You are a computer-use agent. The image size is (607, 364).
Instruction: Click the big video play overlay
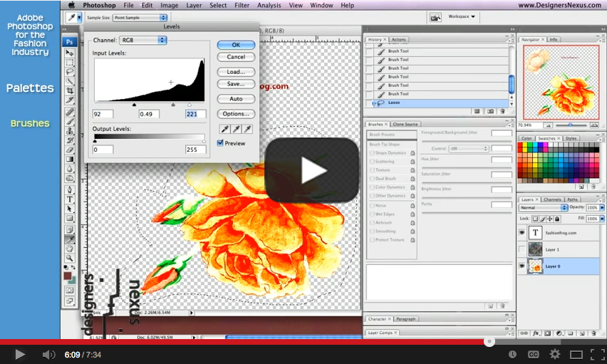pos(311,170)
